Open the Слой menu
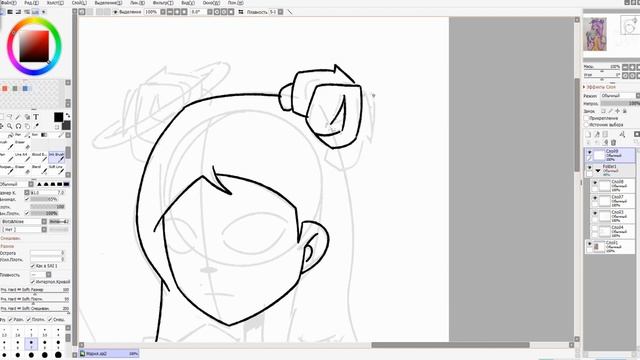640x360 pixels. click(x=79, y=2)
